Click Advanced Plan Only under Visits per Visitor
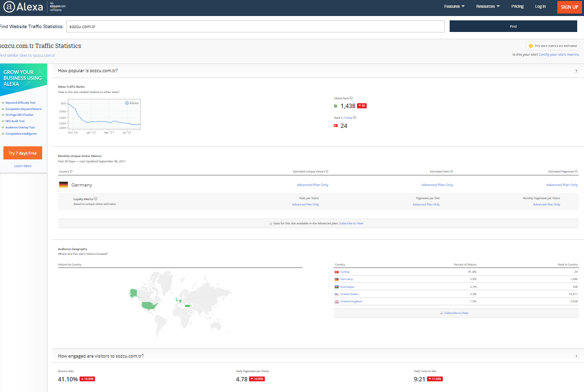The width and height of the screenshot is (584, 392). (306, 204)
